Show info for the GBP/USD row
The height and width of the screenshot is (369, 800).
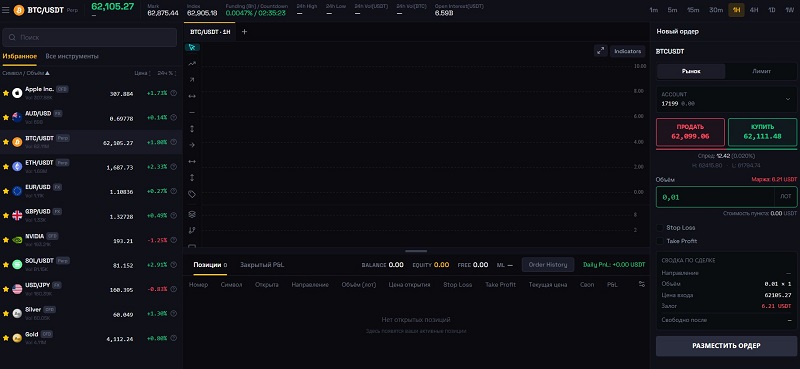tap(173, 215)
